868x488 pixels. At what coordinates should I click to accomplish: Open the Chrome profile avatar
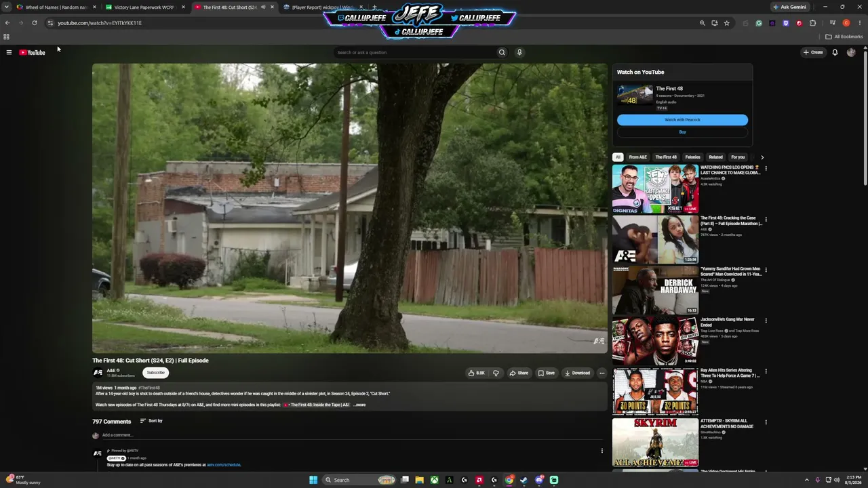click(846, 23)
